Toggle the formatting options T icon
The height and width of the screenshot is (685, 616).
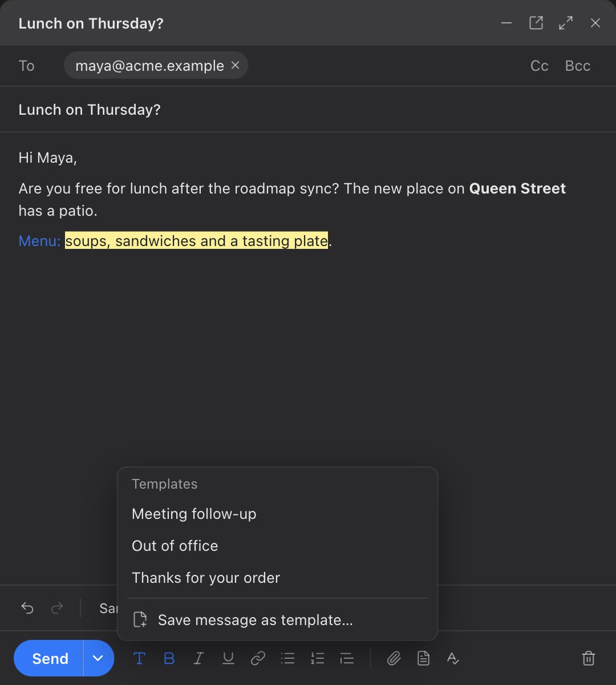[139, 658]
